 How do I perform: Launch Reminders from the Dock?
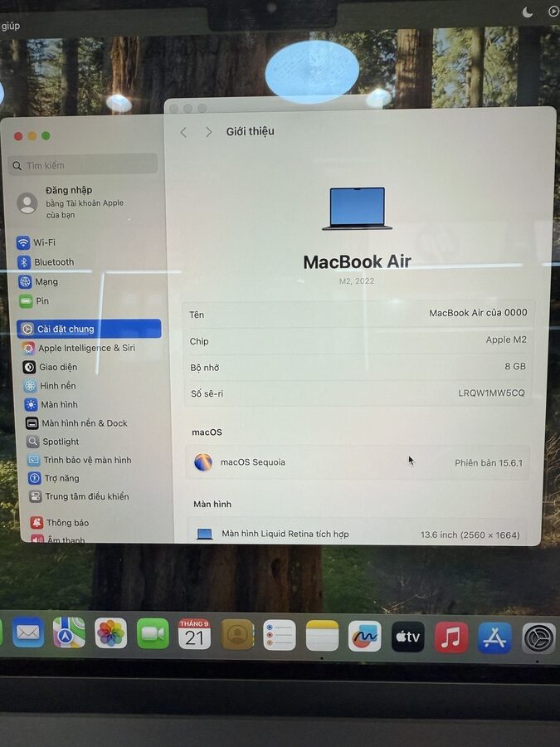280,635
